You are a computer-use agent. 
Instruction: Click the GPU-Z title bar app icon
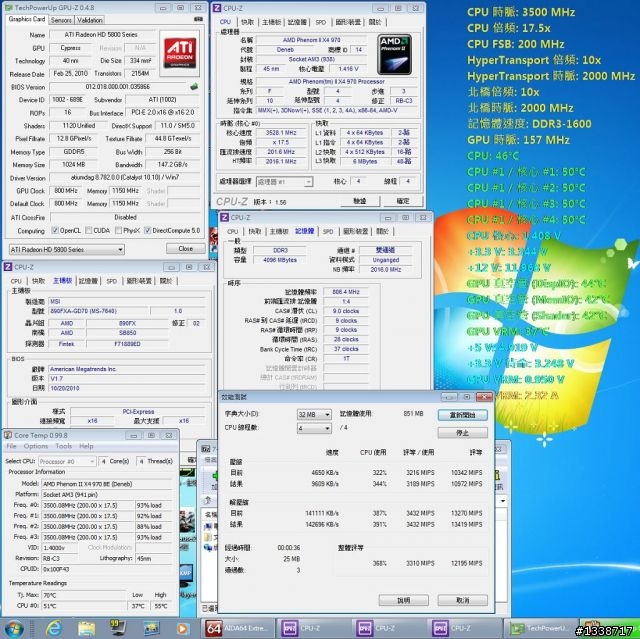[x=9, y=8]
